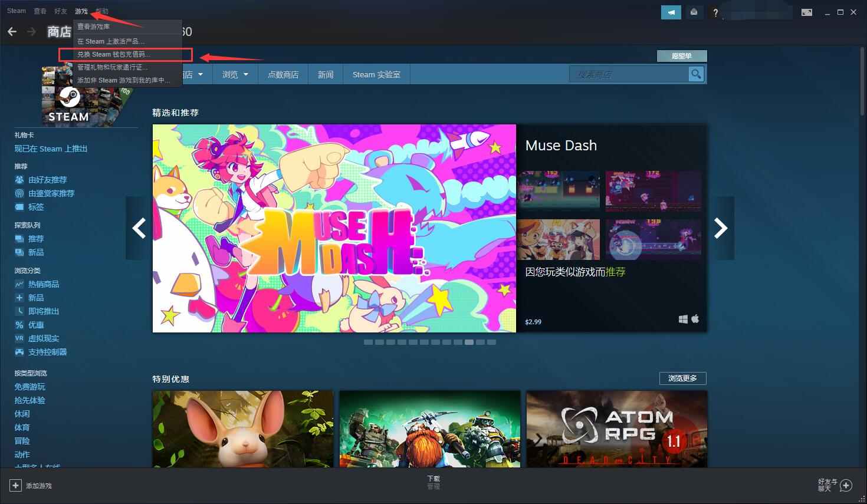Click the 即将推出 clock icon
867x504 pixels.
click(19, 311)
